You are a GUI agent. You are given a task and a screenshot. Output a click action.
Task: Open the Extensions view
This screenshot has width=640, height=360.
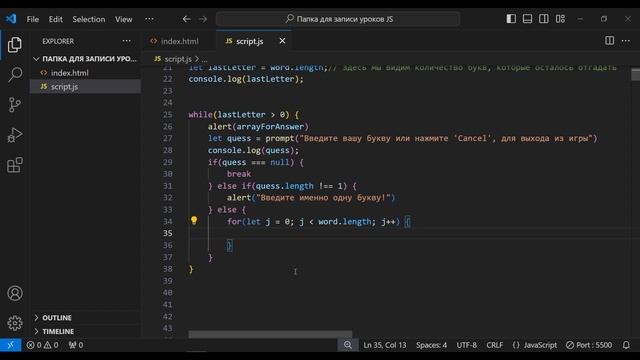(x=15, y=165)
